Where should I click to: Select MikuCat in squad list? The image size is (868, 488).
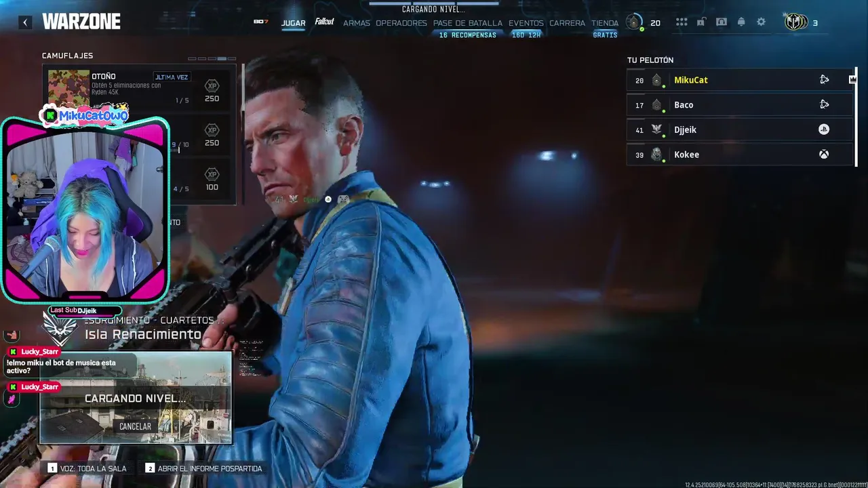coord(739,80)
